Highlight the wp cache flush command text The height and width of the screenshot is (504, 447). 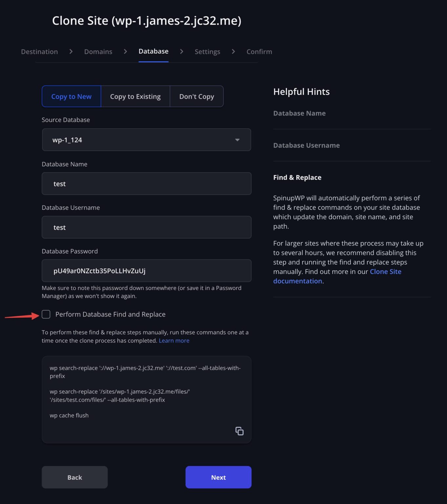coord(69,415)
